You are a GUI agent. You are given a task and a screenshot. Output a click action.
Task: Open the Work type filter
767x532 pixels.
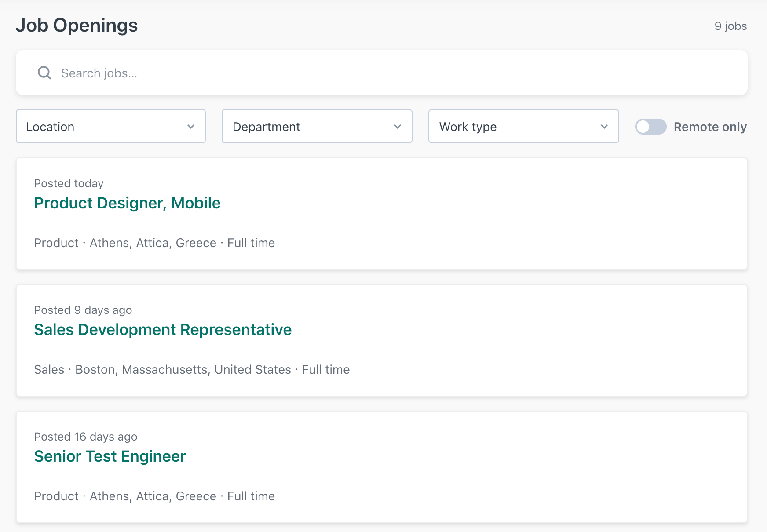pos(523,127)
